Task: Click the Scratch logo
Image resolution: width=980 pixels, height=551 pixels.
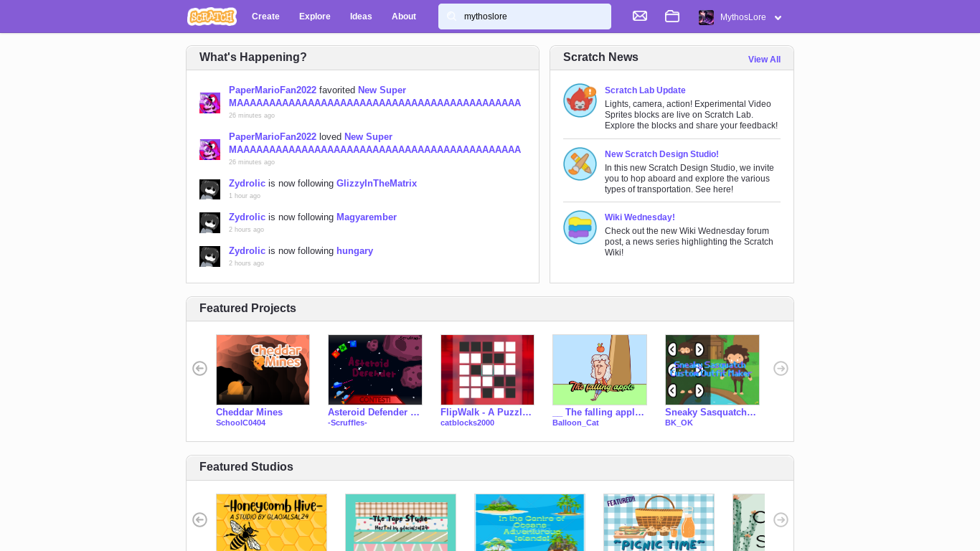Action: tap(212, 17)
